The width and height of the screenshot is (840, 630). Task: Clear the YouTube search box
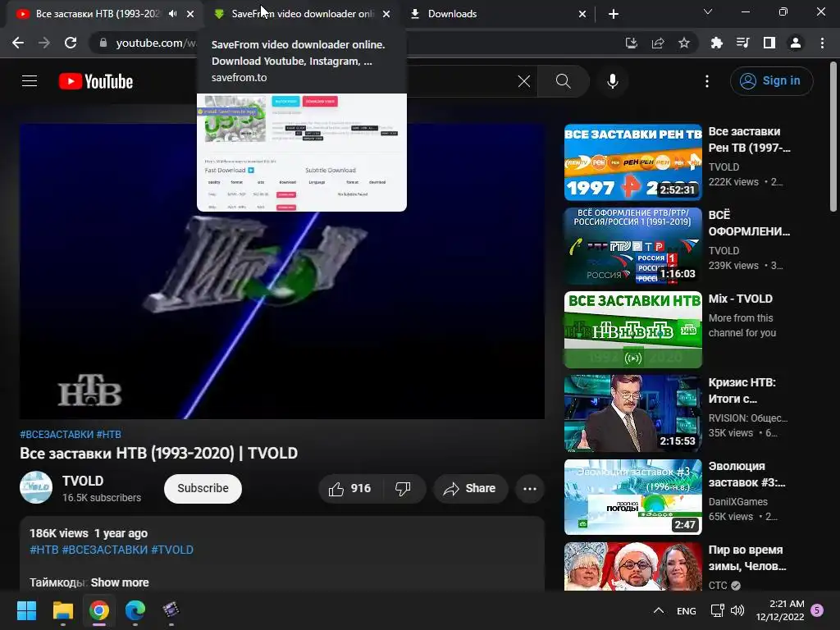[524, 81]
